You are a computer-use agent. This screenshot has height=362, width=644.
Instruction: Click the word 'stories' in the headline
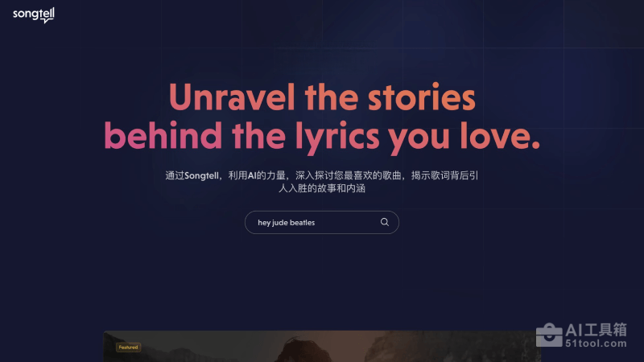pos(421,97)
